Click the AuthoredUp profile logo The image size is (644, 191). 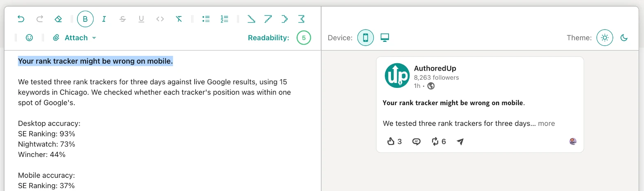click(397, 76)
